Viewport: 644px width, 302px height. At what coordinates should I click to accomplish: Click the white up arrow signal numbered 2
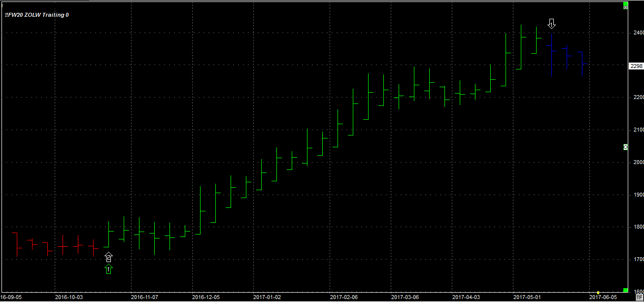coord(109,257)
